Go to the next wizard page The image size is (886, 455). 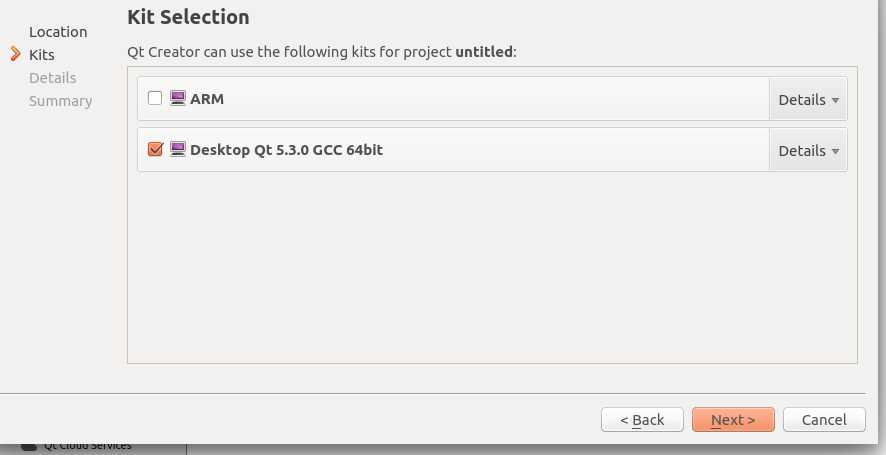coord(733,419)
